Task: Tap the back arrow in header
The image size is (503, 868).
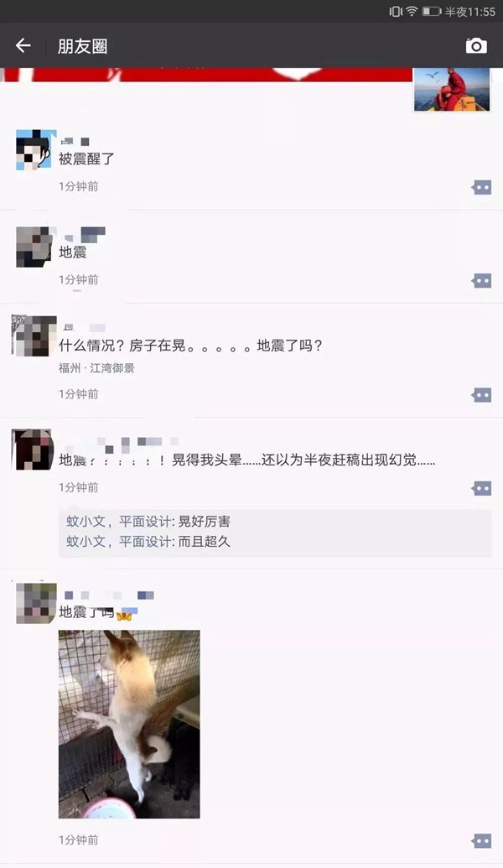Action: [23, 45]
